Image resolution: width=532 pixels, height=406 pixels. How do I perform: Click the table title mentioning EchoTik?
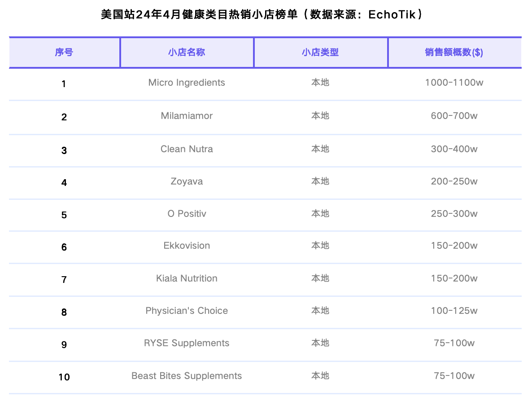click(262, 15)
